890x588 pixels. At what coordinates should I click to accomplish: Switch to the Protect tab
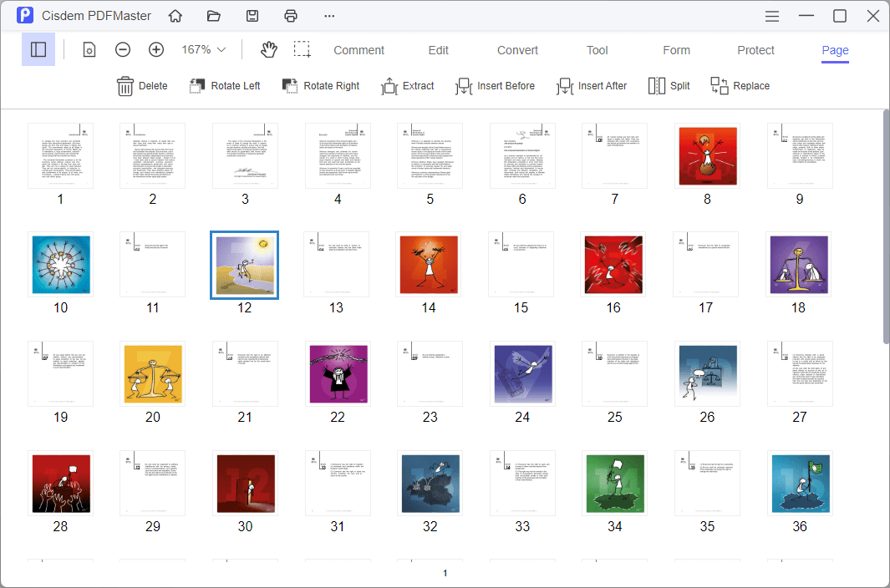point(755,50)
